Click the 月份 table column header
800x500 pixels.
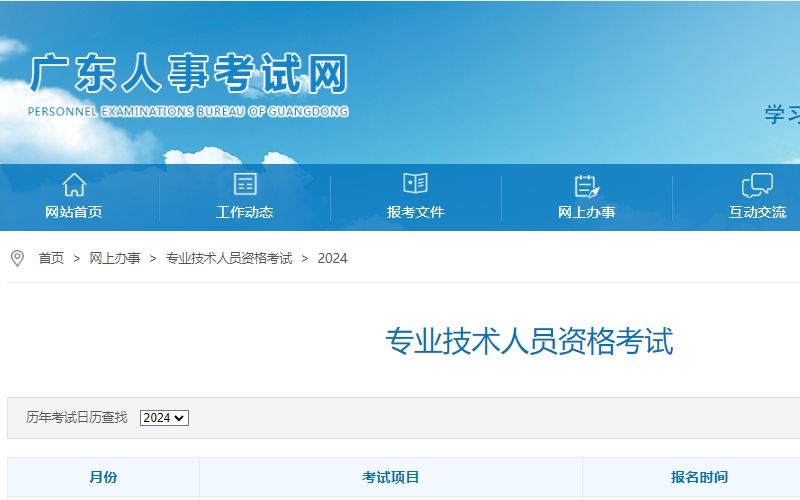click(x=103, y=478)
